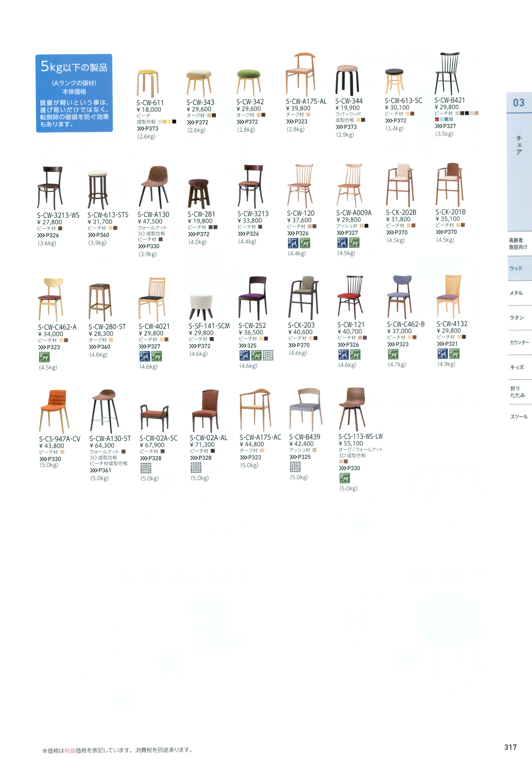The image size is (532, 768).
Task: Click the mesh fabric icon under S·CW-02A·SC
Action: (x=146, y=468)
